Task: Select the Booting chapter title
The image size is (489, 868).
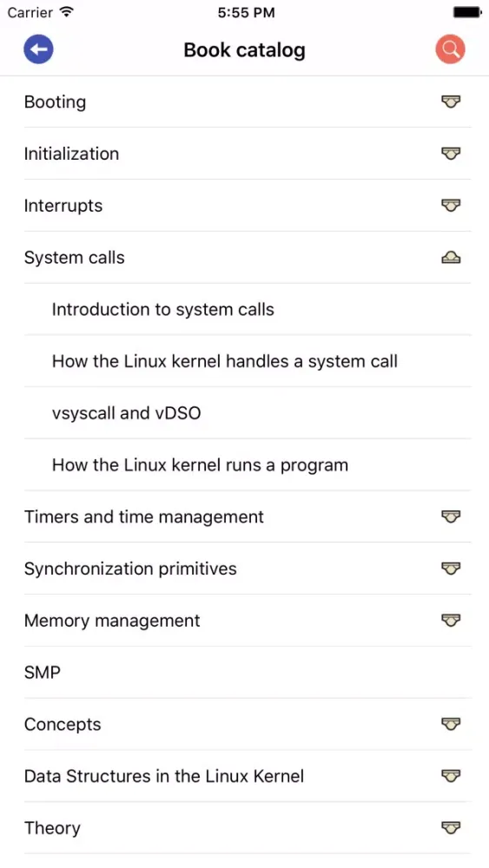Action: tap(55, 102)
